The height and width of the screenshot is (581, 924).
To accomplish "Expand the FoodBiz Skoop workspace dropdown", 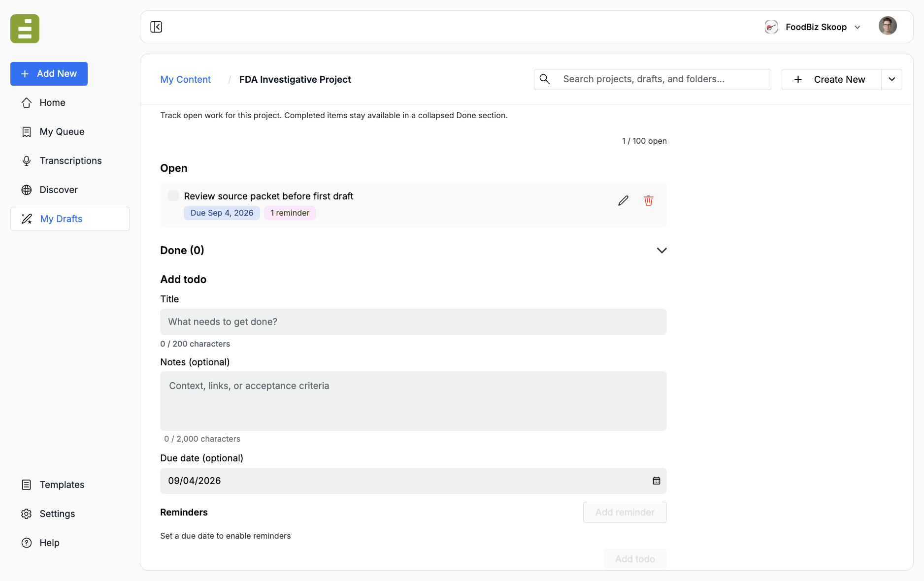I will pos(858,27).
